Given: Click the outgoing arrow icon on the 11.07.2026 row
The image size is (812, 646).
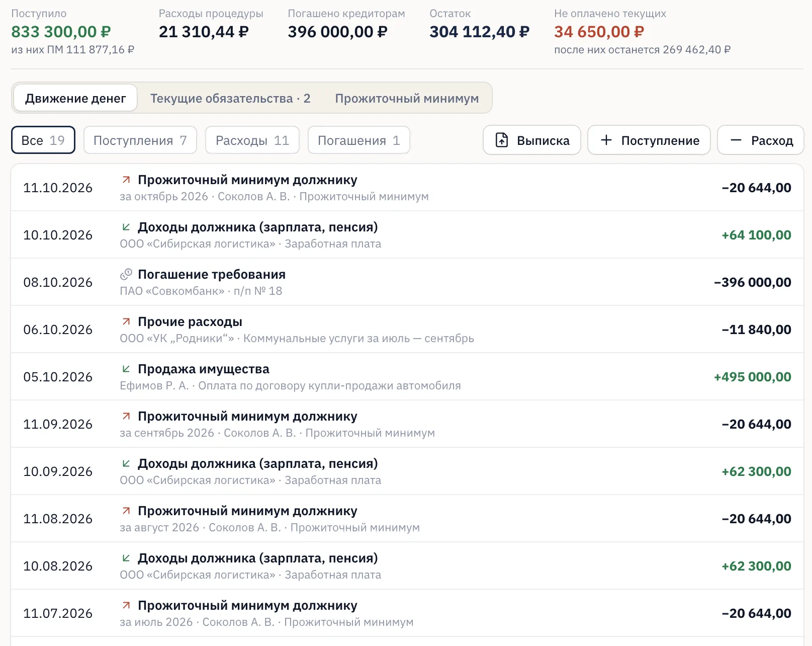Looking at the screenshot, I should point(126,605).
